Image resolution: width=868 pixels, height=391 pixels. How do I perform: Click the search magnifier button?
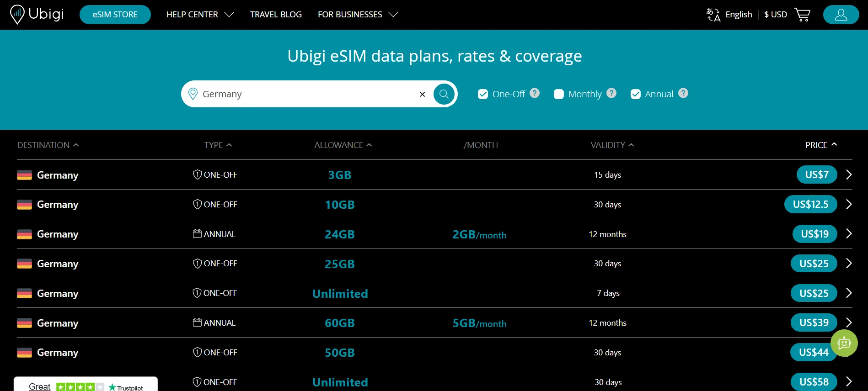click(444, 94)
